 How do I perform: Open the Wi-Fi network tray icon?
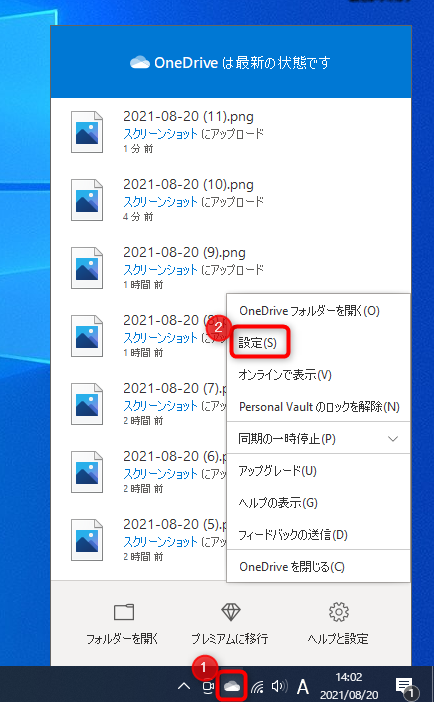point(257,686)
